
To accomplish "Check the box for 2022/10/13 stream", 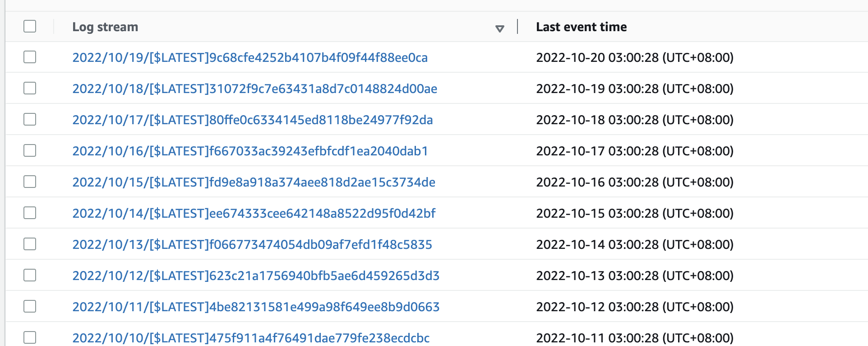I will 30,244.
